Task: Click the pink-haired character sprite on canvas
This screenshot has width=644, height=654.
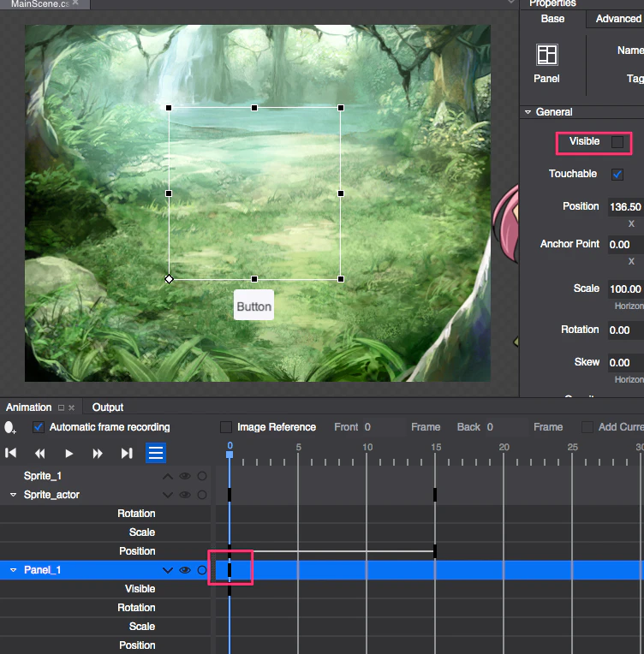Action: point(506,225)
